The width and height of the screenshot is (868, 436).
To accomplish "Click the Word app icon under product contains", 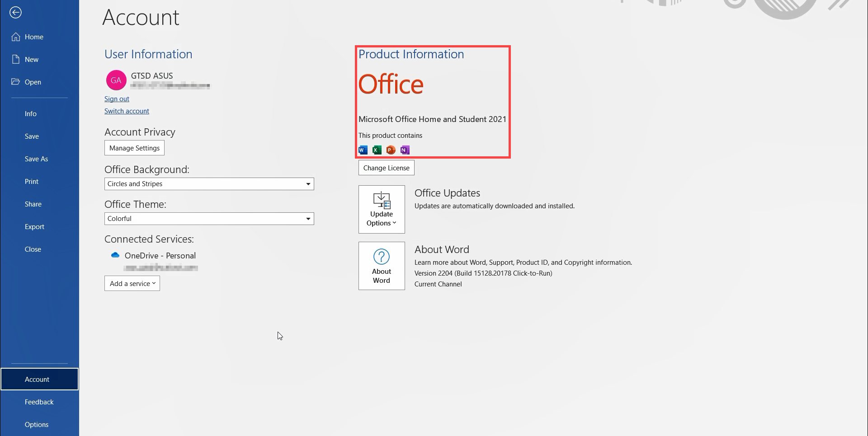I will pyautogui.click(x=363, y=150).
